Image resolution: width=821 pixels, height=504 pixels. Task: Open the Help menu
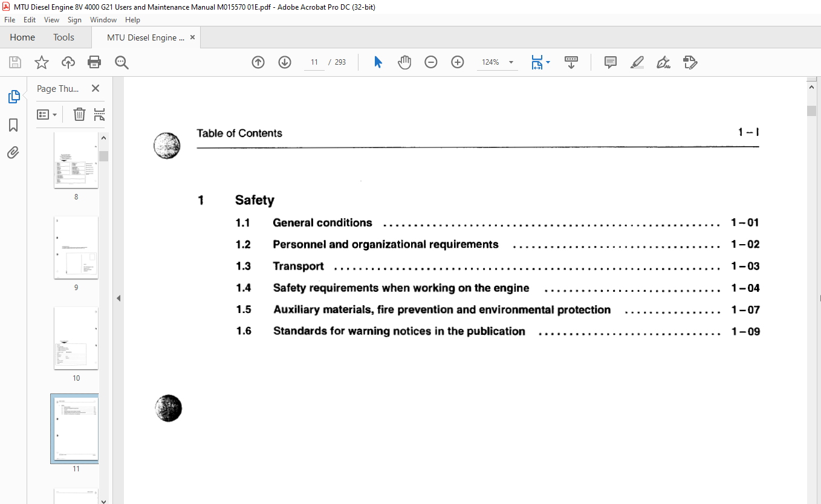(x=132, y=20)
